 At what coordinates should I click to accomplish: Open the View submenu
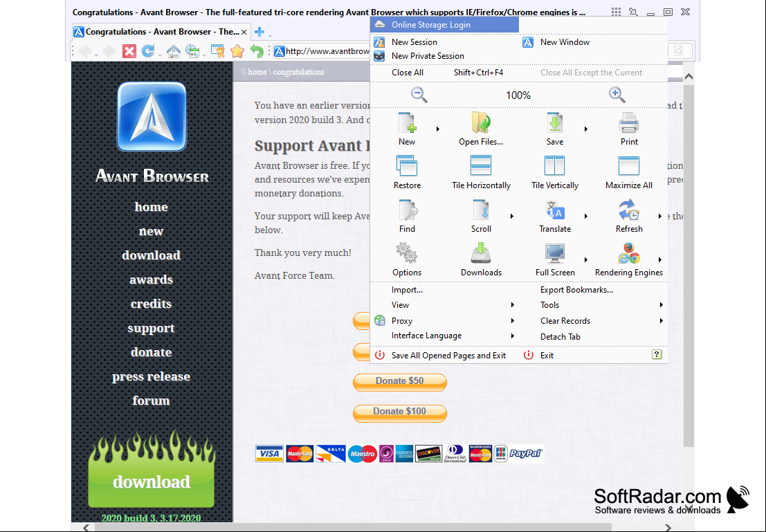click(444, 305)
